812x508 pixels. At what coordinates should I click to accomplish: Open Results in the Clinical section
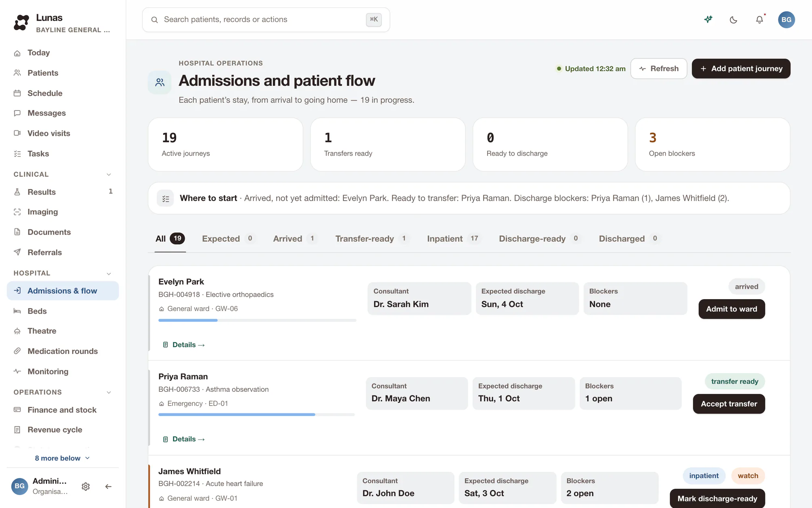coord(63,192)
